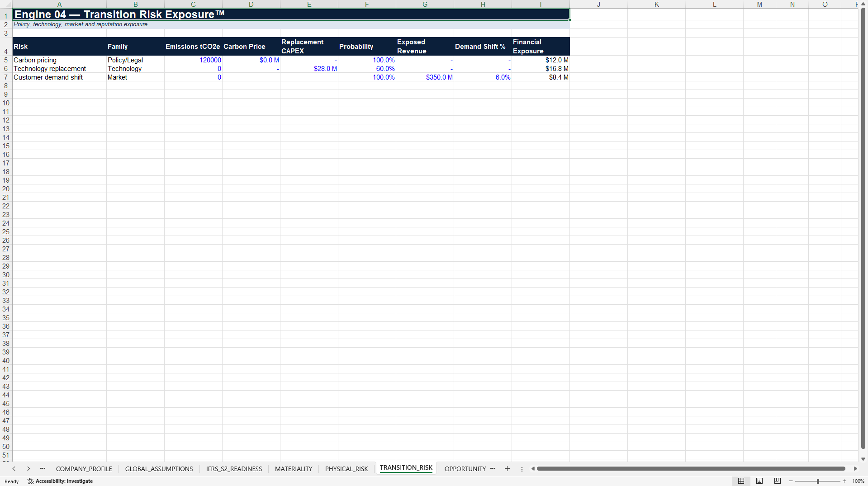
Task: Select the 'Market' family cell
Action: [x=135, y=77]
